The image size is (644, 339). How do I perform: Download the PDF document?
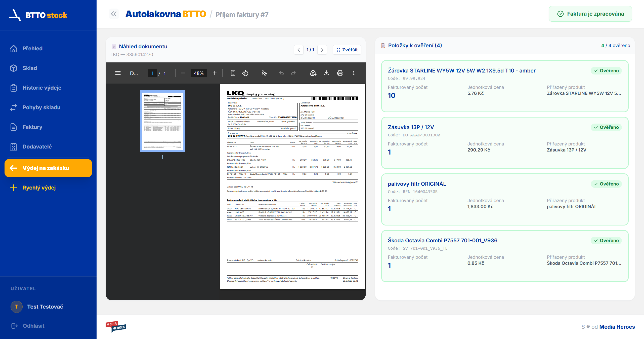327,73
